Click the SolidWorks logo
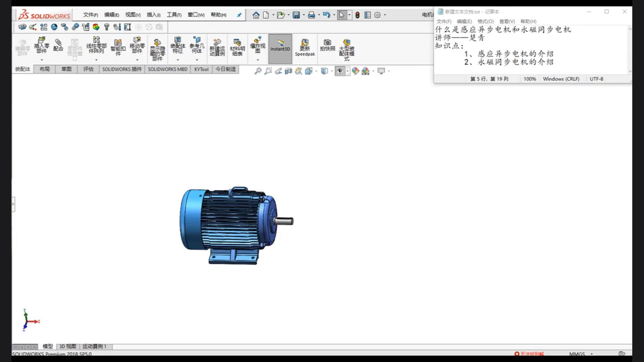Viewport: 644px width, 362px height. [44, 15]
